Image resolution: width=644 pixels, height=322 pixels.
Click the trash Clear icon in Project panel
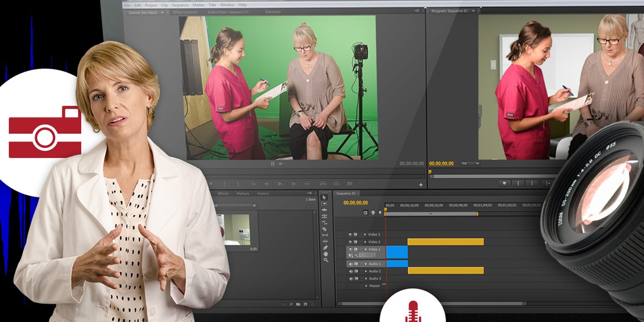[312, 304]
